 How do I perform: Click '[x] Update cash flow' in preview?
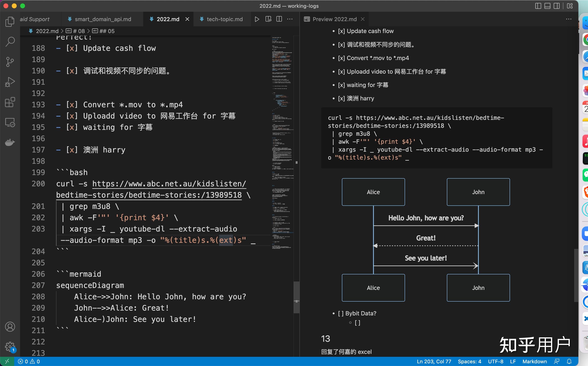[366, 31]
